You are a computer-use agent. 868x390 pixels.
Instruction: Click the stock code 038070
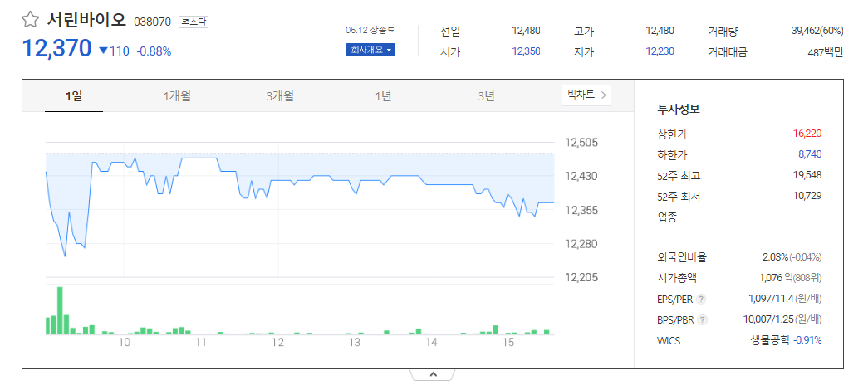click(x=153, y=22)
